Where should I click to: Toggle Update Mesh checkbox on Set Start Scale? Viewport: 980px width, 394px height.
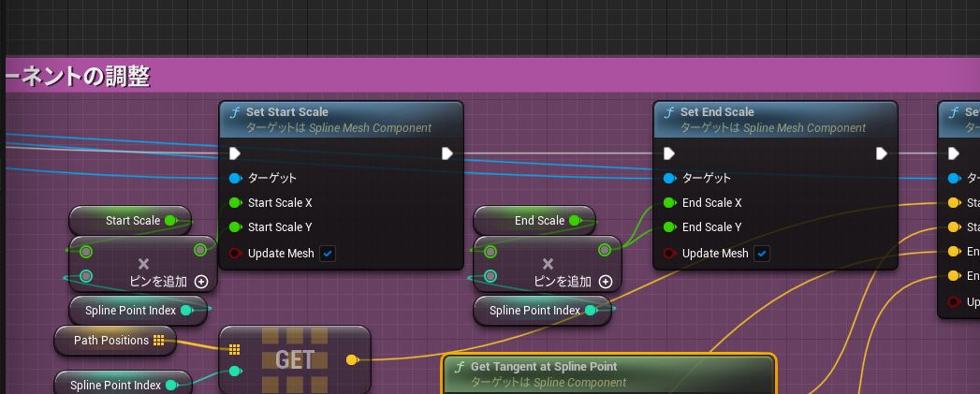click(x=329, y=254)
